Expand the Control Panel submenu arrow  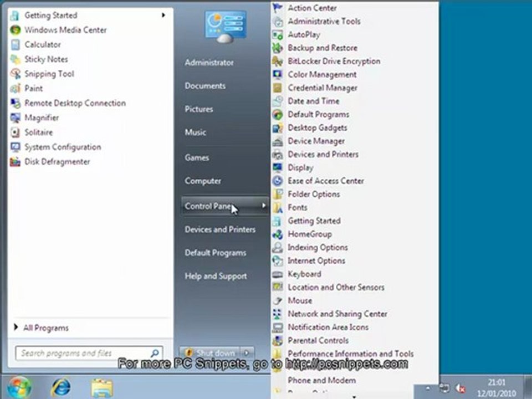point(264,206)
